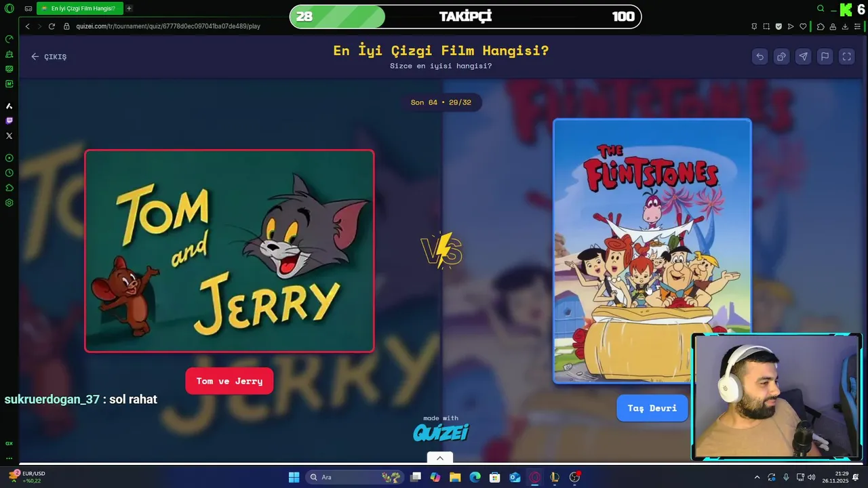Click the heart bookmark icon
The image size is (868, 488).
click(803, 26)
